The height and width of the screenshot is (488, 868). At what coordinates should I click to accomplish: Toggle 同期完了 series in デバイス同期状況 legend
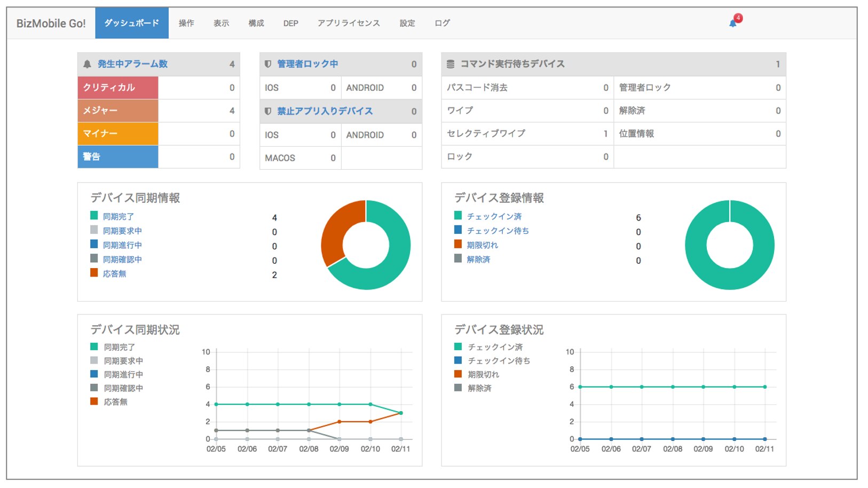(x=119, y=347)
